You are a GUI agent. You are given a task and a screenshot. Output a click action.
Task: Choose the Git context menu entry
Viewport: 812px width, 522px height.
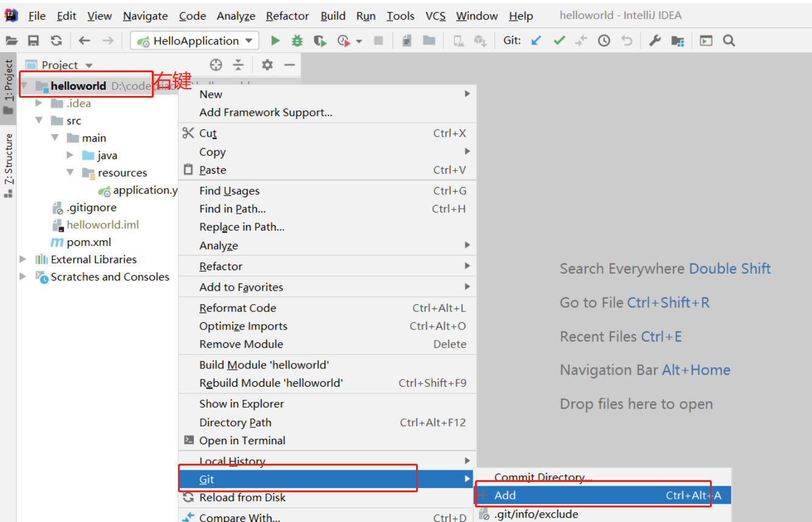[327, 479]
